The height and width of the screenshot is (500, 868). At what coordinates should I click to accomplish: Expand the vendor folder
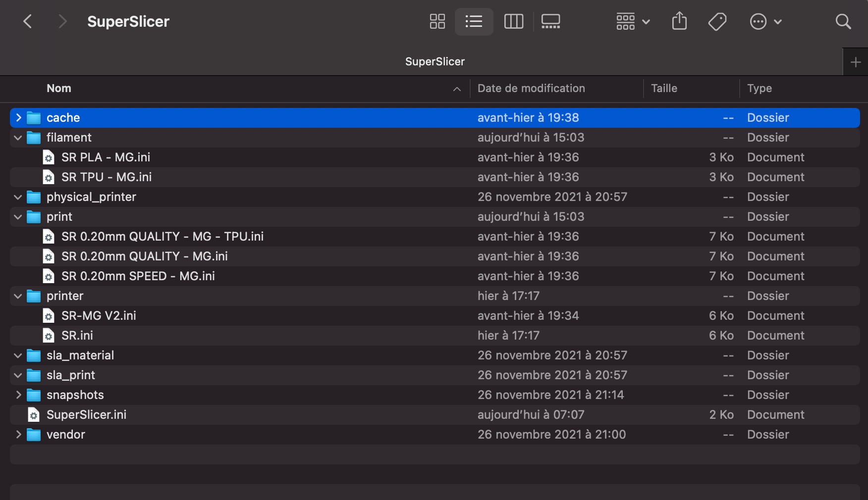(x=18, y=434)
